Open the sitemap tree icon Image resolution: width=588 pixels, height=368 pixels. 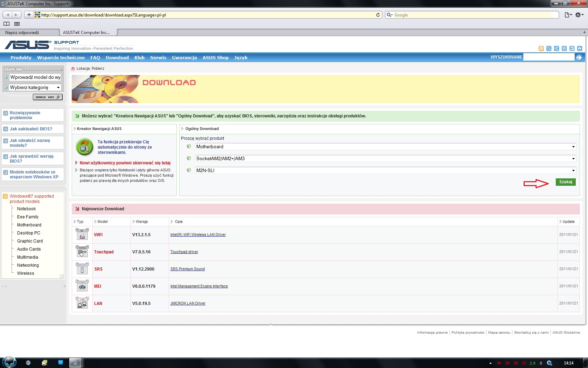tap(556, 48)
